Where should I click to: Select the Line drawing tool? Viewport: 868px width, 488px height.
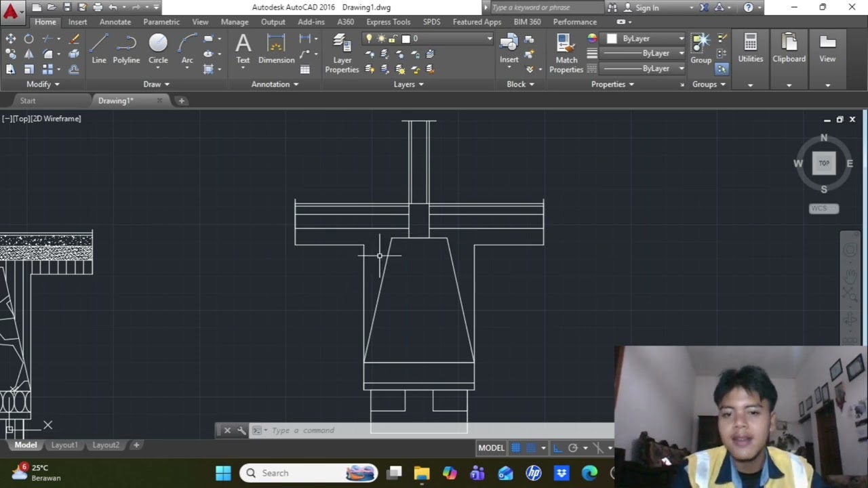pyautogui.click(x=99, y=49)
